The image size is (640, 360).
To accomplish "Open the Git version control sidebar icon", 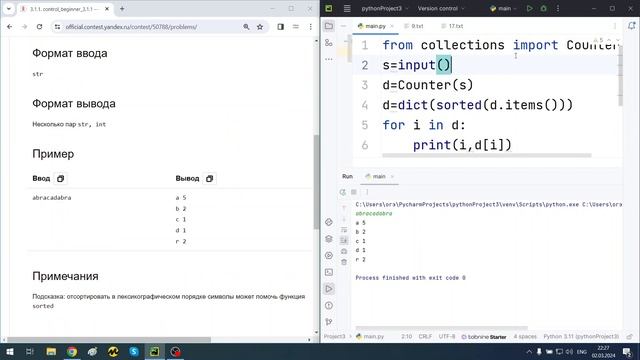I will 329,322.
